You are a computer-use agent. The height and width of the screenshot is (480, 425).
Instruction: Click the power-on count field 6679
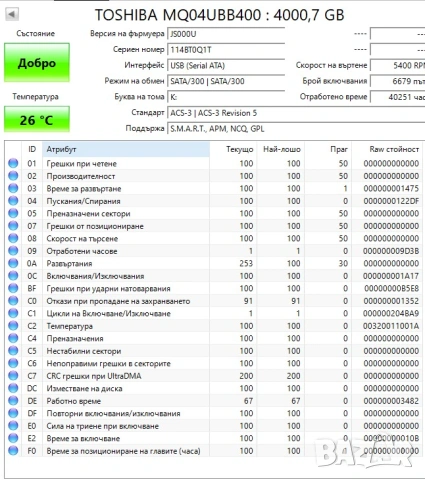(398, 81)
